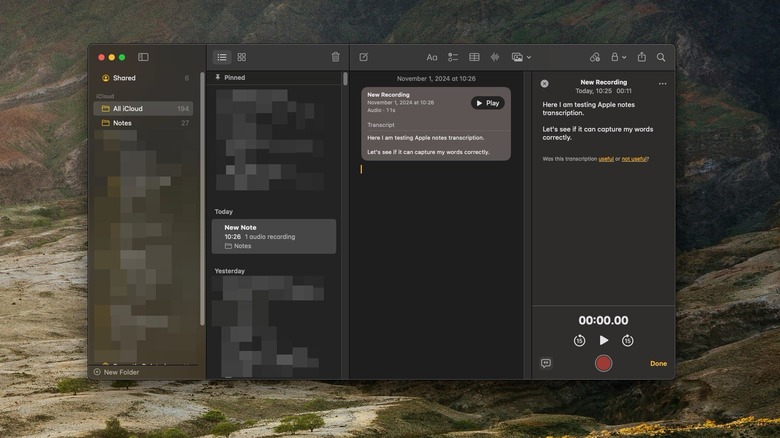Select the All iCloud folder

point(143,109)
